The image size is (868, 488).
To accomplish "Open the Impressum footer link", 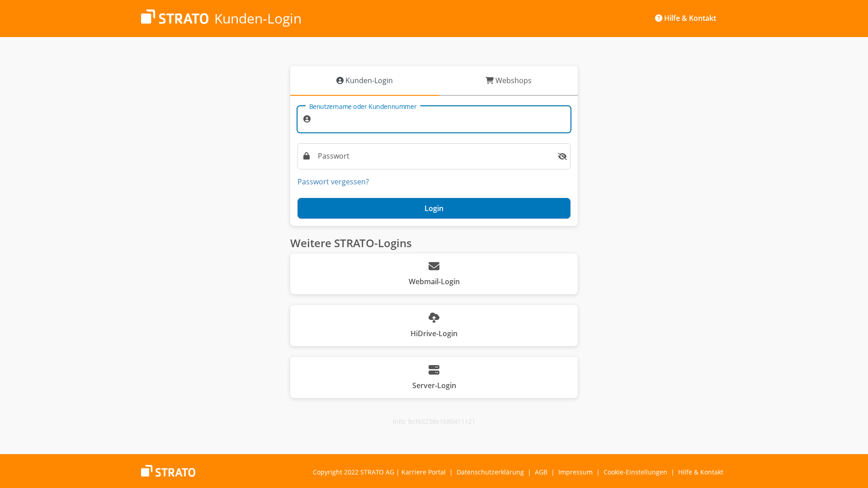I will 576,472.
